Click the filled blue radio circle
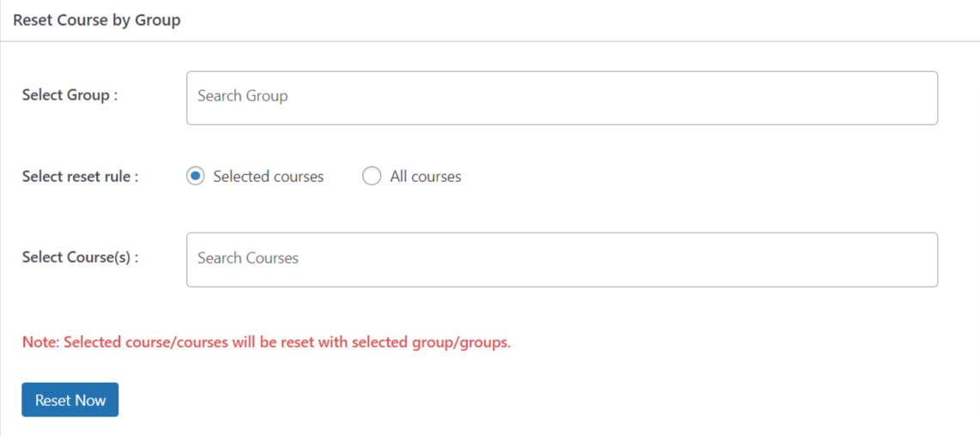 click(x=196, y=177)
